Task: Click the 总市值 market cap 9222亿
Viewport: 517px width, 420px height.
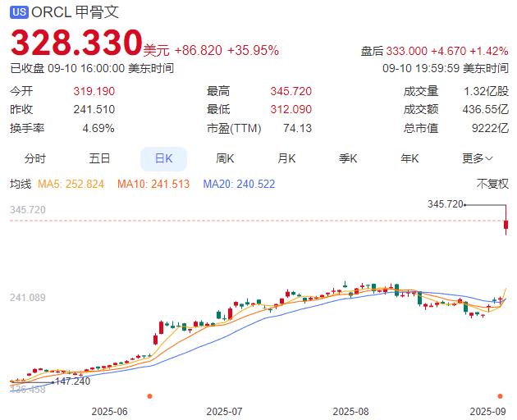Action: pos(490,128)
